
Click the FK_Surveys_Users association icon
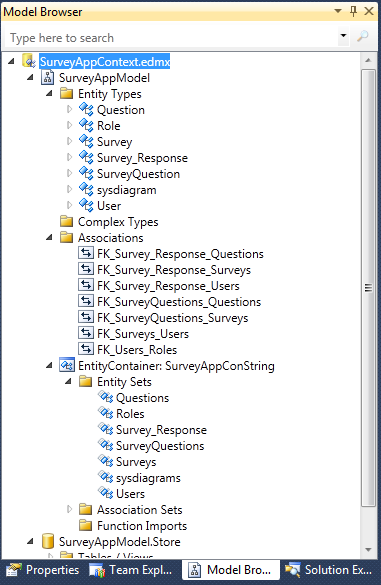tap(86, 334)
